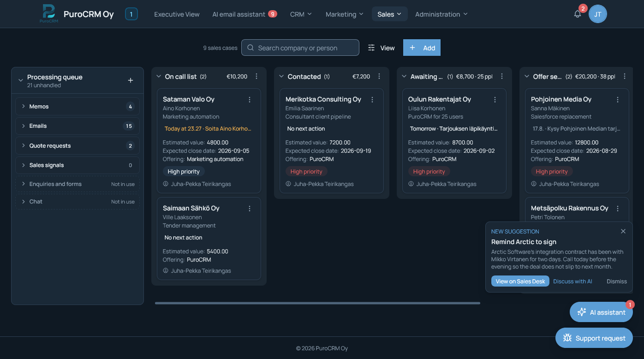
Task: Open the AI assistant chat button
Action: tap(601, 312)
